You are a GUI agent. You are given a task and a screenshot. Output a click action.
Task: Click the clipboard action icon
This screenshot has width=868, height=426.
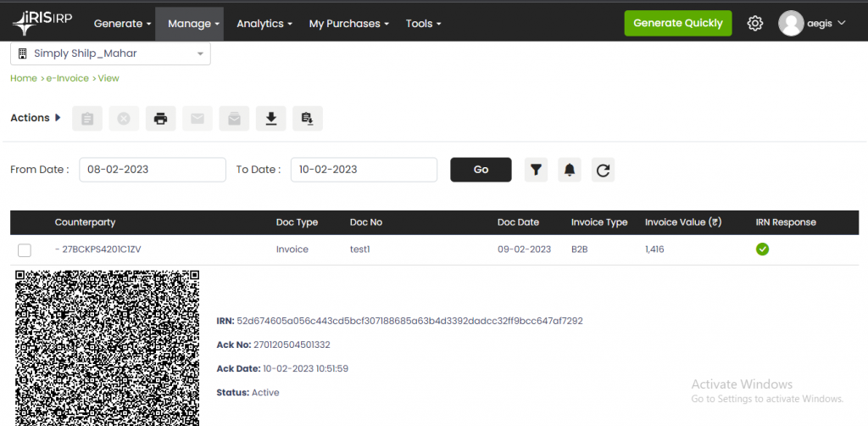click(x=87, y=118)
